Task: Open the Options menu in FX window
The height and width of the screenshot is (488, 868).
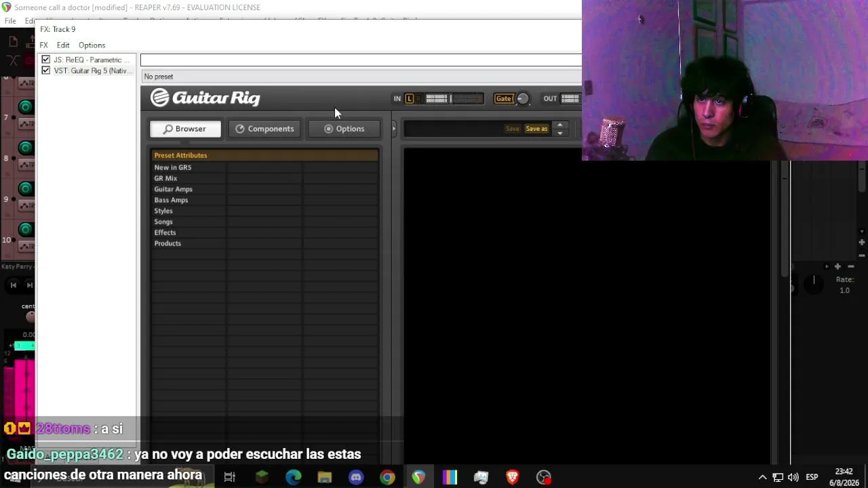Action: tap(92, 45)
